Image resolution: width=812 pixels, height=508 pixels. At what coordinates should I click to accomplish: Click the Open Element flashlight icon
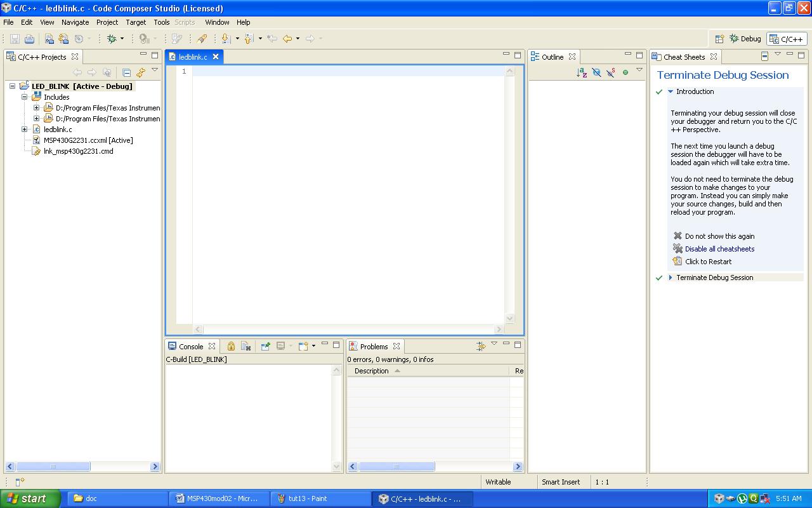(x=202, y=39)
